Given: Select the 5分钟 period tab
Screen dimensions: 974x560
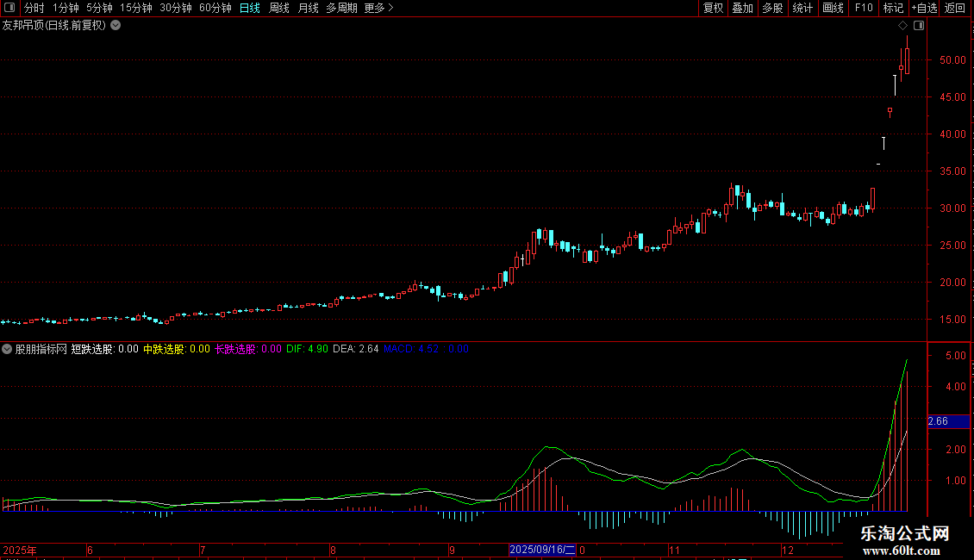Looking at the screenshot, I should [x=99, y=8].
